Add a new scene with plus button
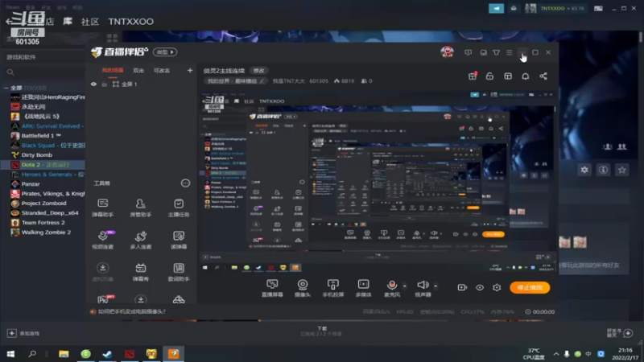Image resolution: width=644 pixels, height=362 pixels. tap(190, 70)
